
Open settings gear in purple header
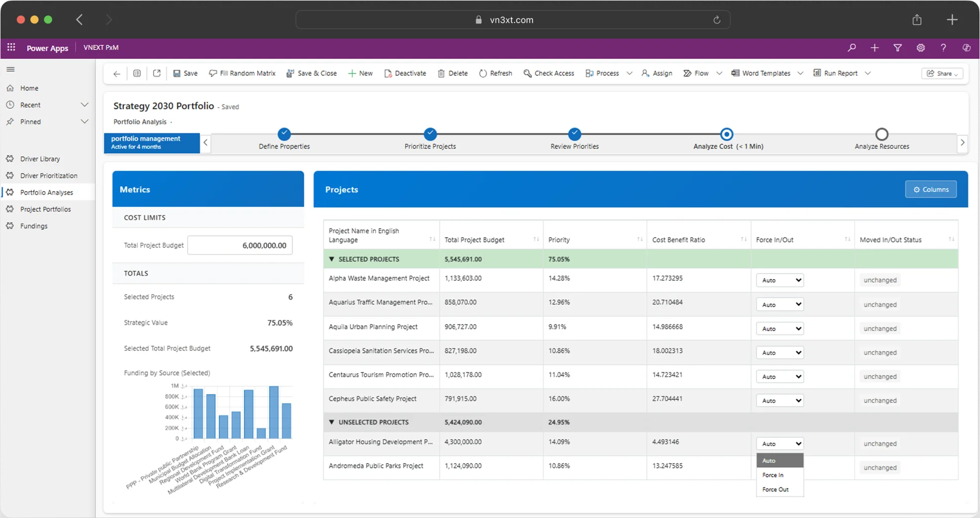pos(920,48)
